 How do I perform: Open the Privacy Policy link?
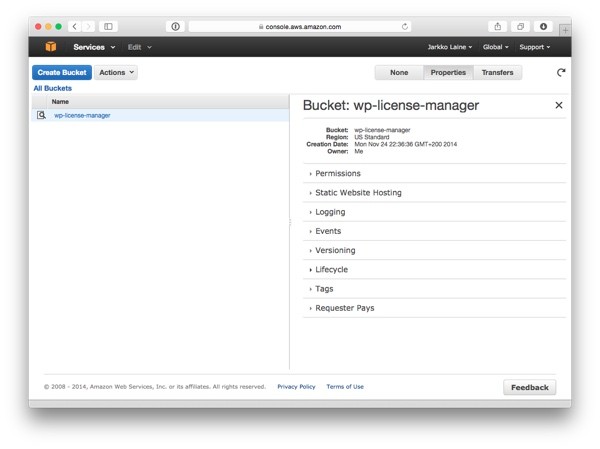tap(296, 387)
